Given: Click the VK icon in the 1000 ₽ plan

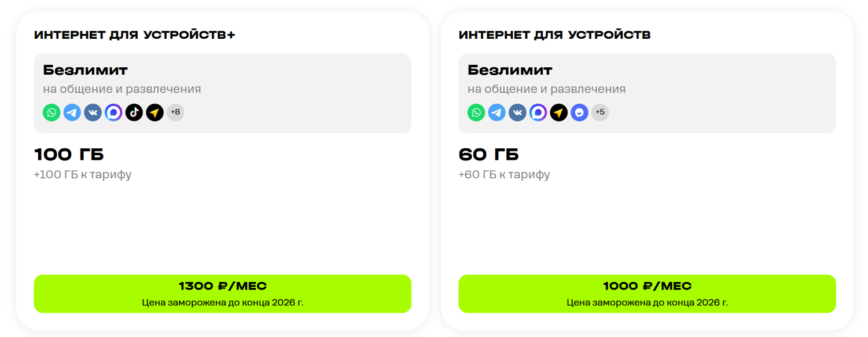Looking at the screenshot, I should pyautogui.click(x=517, y=112).
